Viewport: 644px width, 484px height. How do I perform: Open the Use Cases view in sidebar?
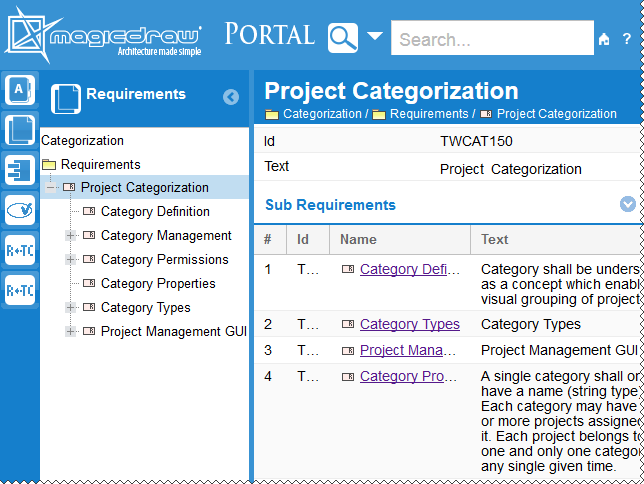point(20,209)
